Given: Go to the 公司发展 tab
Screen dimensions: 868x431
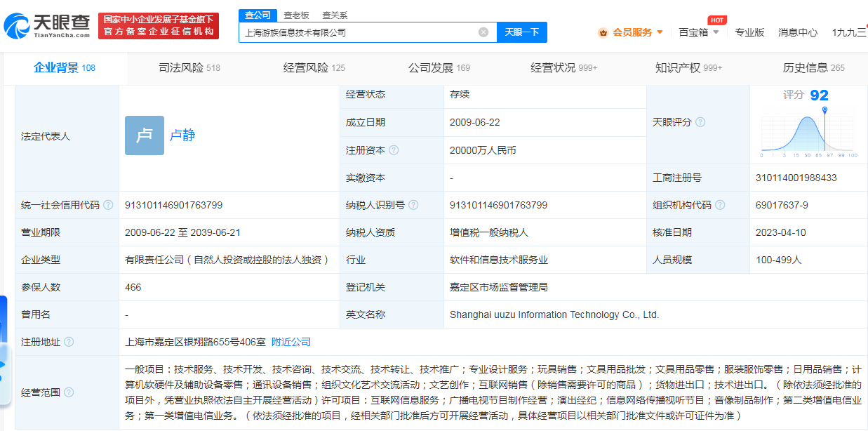Looking at the screenshot, I should coord(439,68).
